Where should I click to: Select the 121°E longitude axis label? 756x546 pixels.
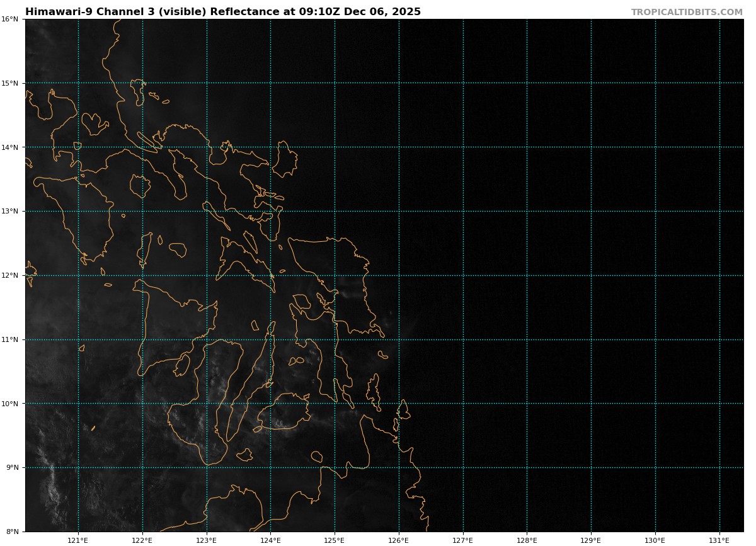click(x=78, y=540)
